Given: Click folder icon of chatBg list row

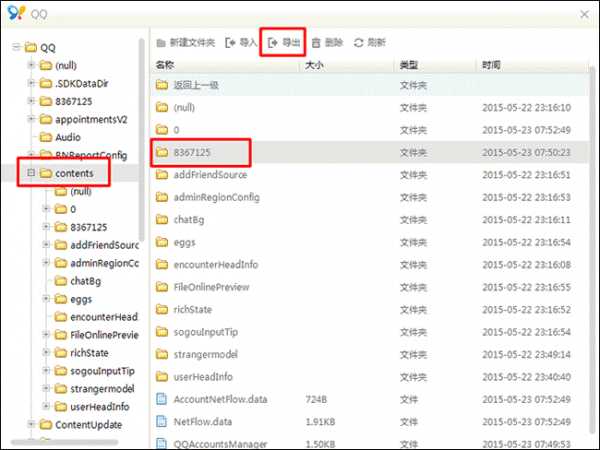Looking at the screenshot, I should [x=162, y=220].
